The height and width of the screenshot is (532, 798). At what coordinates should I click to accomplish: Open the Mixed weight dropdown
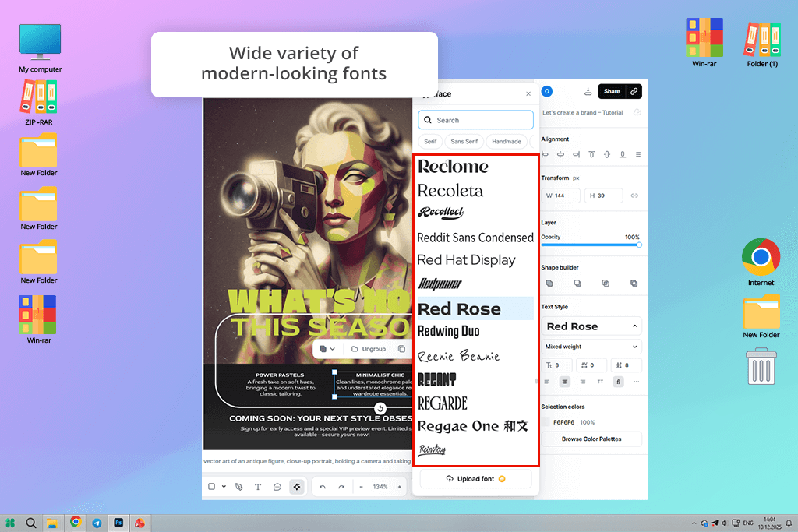[x=591, y=347]
